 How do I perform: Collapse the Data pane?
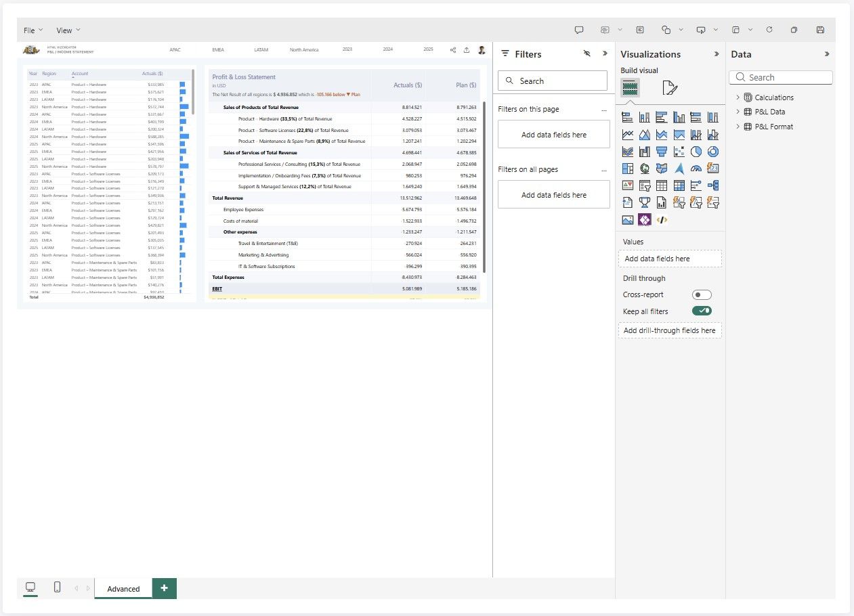coord(826,54)
